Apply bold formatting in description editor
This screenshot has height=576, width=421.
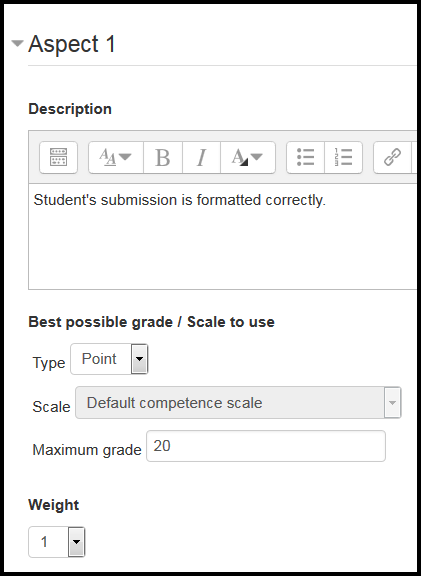[x=163, y=157]
